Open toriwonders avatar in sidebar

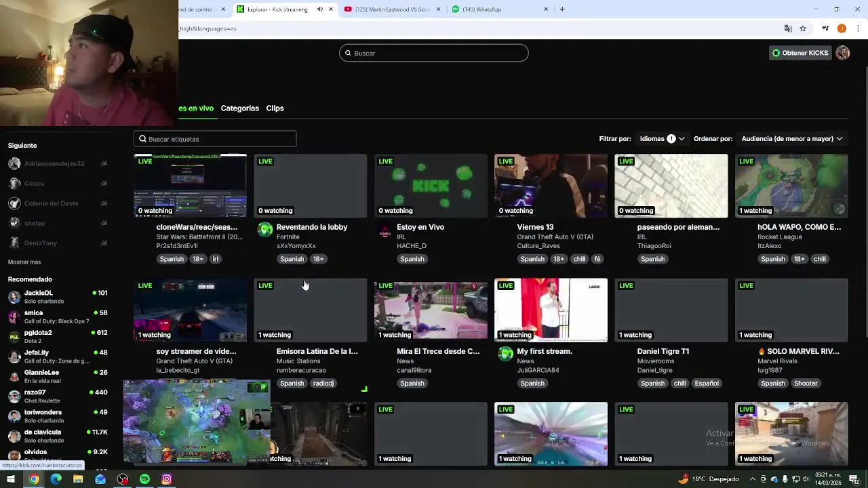[14, 416]
